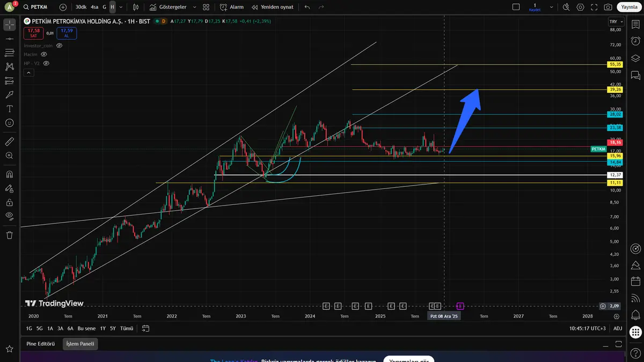This screenshot has width=644, height=362.
Task: Click the 17,59 AL buy button
Action: click(x=67, y=33)
